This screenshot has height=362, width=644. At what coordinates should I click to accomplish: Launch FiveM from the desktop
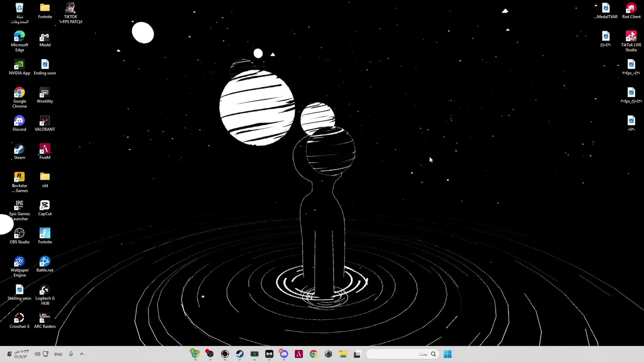45,152
